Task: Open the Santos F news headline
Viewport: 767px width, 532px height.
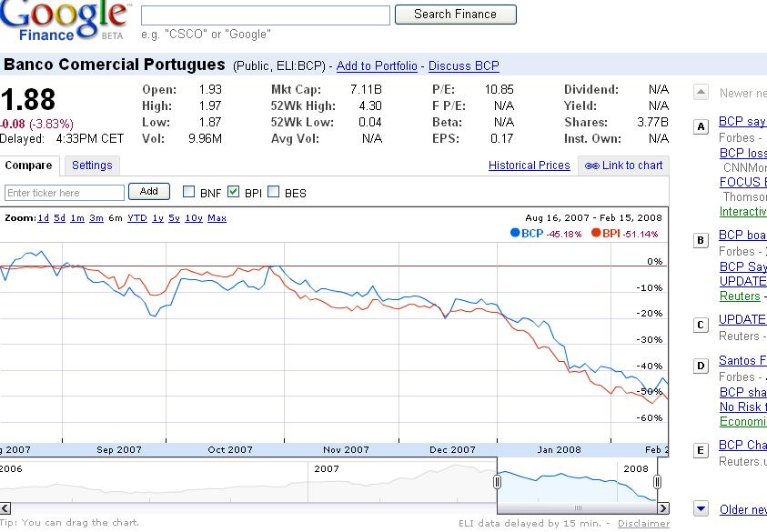Action: (742, 360)
